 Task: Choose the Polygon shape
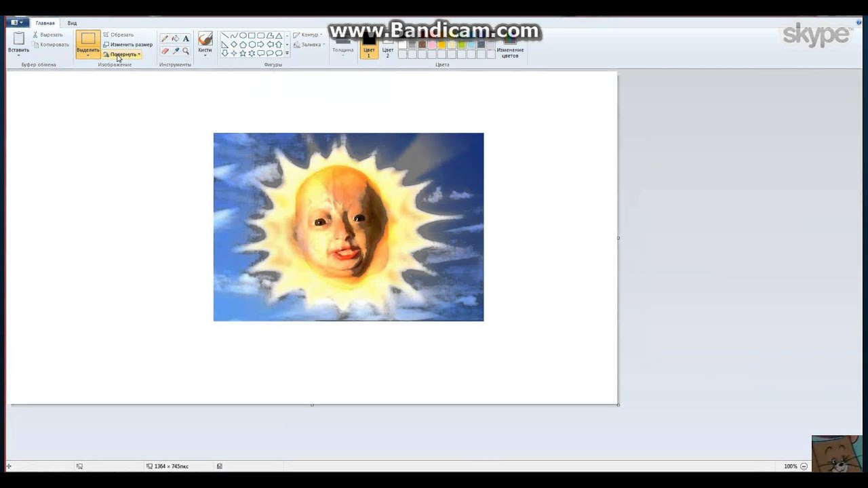point(270,36)
